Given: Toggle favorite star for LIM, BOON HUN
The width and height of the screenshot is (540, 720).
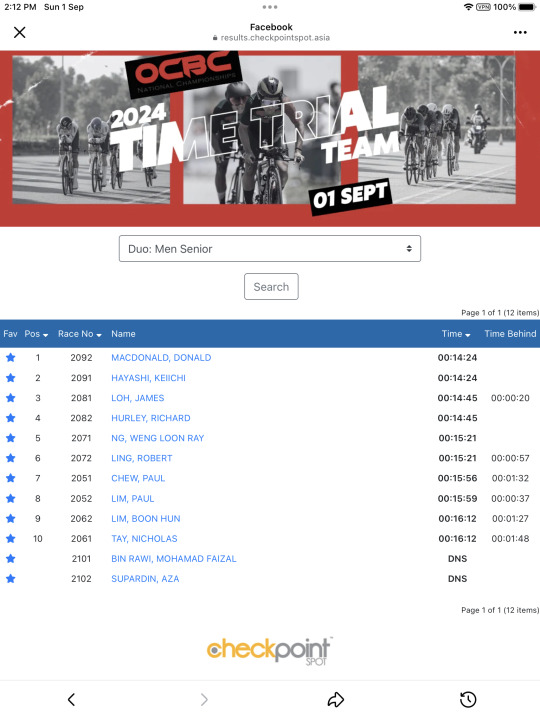Looking at the screenshot, I should coord(11,518).
